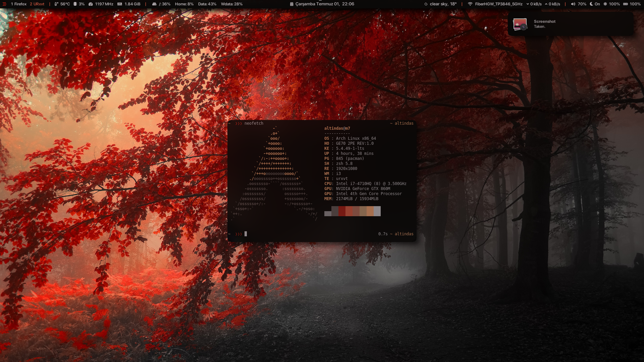Click the '5.4.49-1-lts' kernel value
Screen dimensions: 644x362
[x=350, y=148]
